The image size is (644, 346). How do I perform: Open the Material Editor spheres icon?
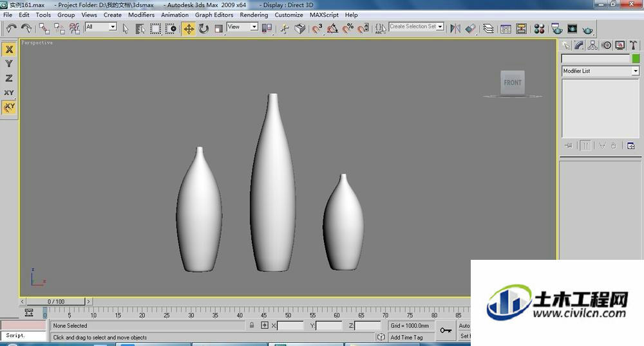click(539, 29)
